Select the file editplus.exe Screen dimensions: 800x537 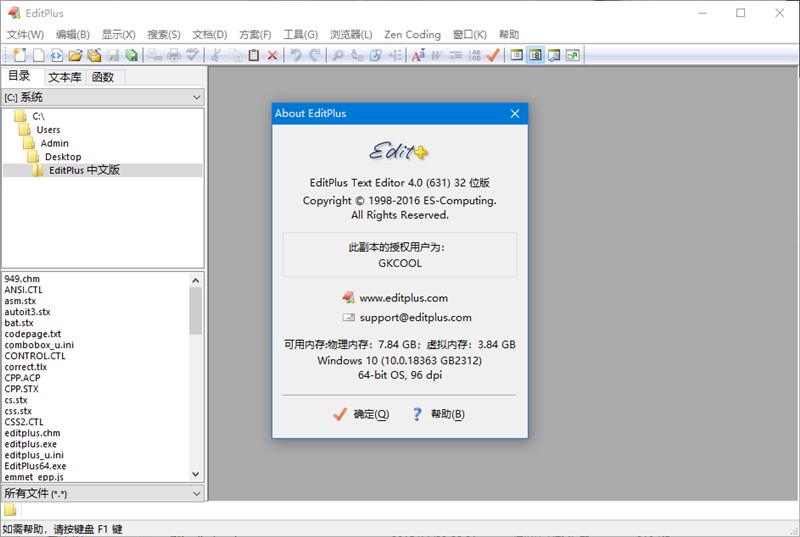(31, 444)
